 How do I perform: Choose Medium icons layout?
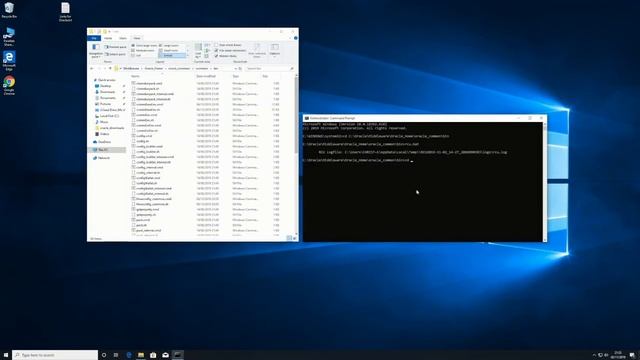144,50
